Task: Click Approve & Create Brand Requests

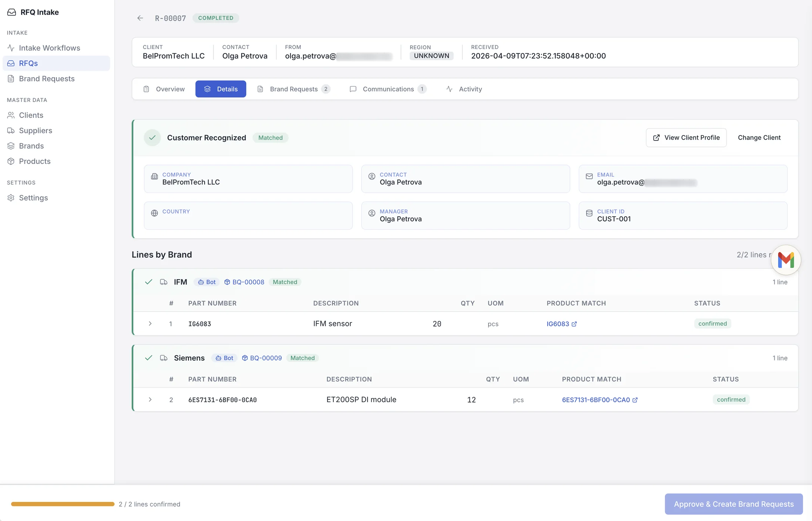Action: click(x=734, y=504)
